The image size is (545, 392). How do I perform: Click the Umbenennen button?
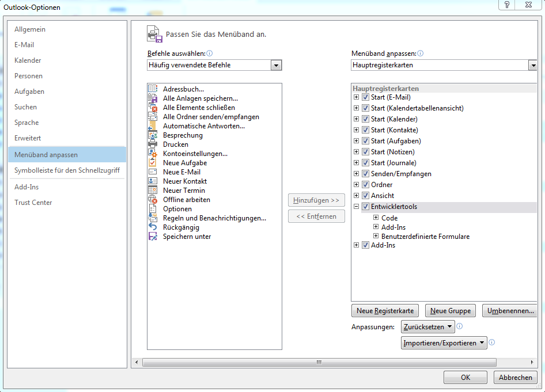510,311
